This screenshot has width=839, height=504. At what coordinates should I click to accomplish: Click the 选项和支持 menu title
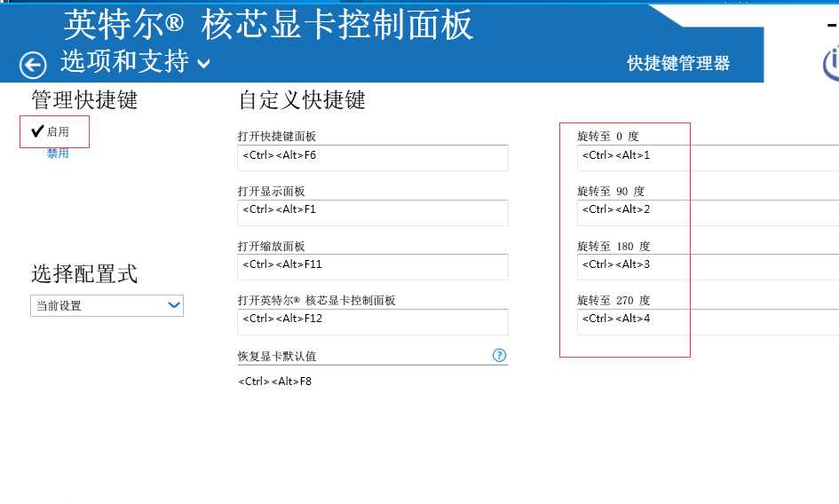[124, 61]
